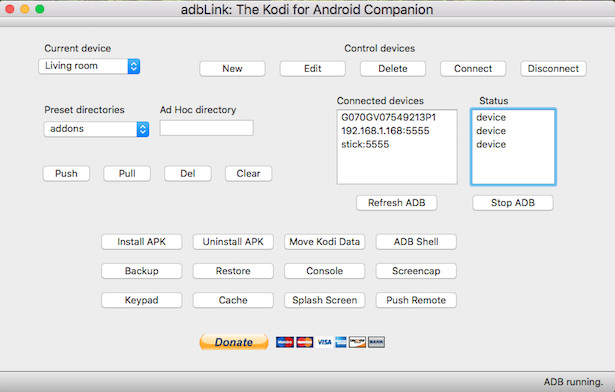Image resolution: width=615 pixels, height=392 pixels.
Task: Connect to the selected device
Action: pyautogui.click(x=473, y=69)
